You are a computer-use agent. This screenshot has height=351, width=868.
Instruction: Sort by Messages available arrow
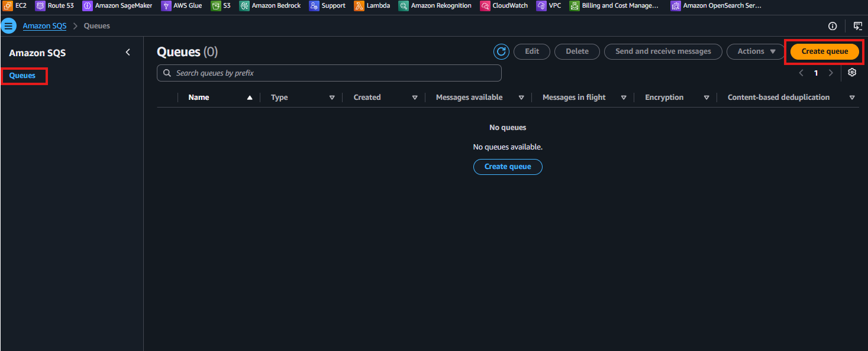[x=521, y=97]
